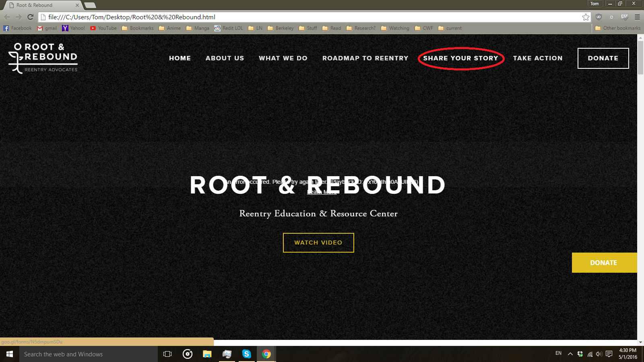The height and width of the screenshot is (362, 644).
Task: Expand the Berkeley bookmark folder
Action: (281, 28)
